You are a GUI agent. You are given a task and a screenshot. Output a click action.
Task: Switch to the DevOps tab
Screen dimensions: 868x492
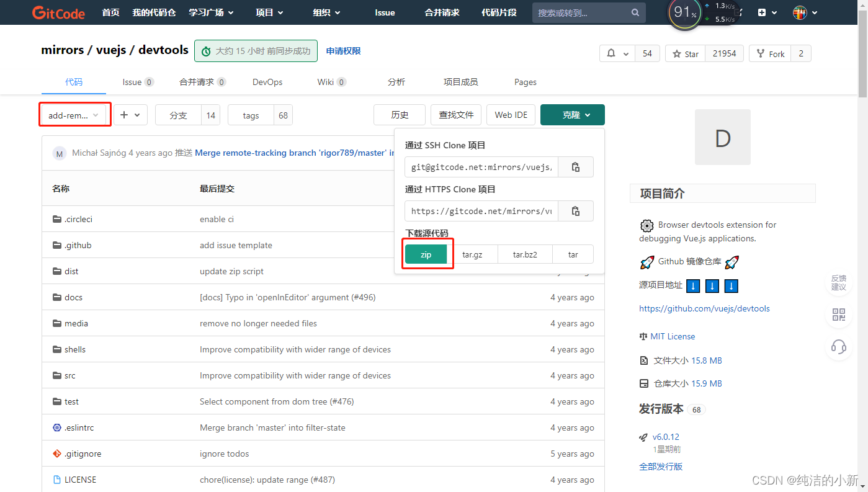[x=267, y=81]
